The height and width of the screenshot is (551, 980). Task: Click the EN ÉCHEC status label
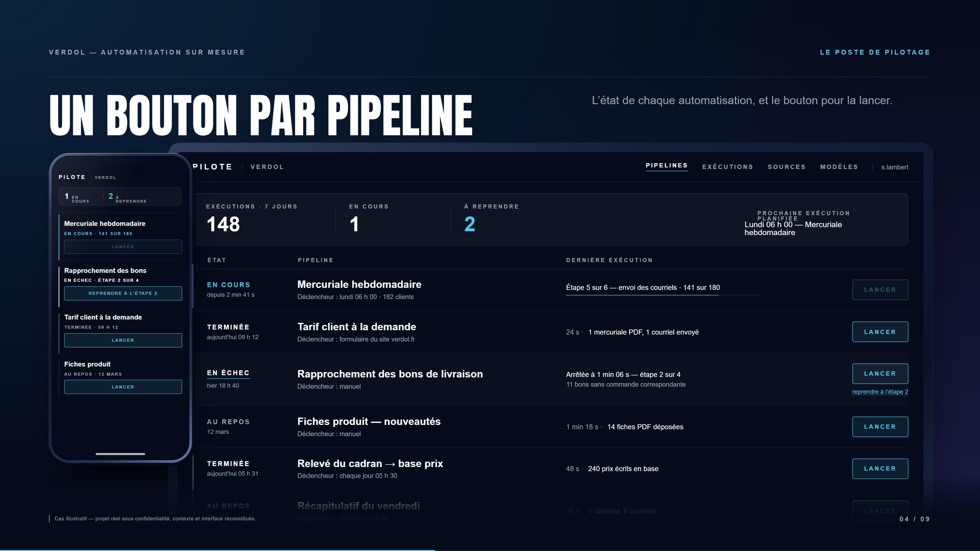click(228, 373)
